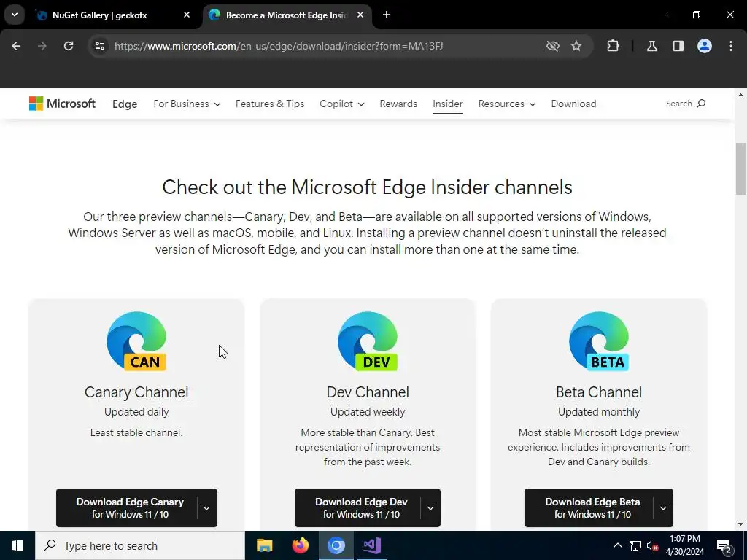
Task: Click the Edge Beta logo
Action: pyautogui.click(x=599, y=341)
